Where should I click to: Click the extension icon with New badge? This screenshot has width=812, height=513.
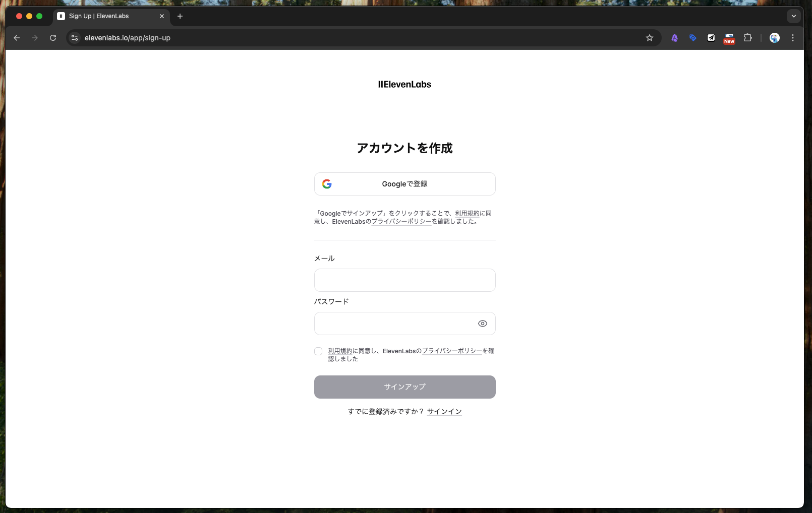(729, 38)
